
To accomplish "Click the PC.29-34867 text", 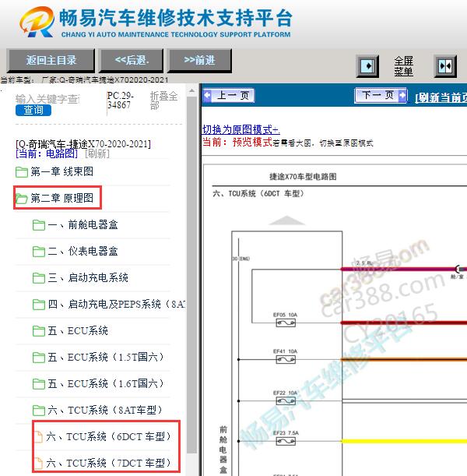I will click(x=121, y=100).
